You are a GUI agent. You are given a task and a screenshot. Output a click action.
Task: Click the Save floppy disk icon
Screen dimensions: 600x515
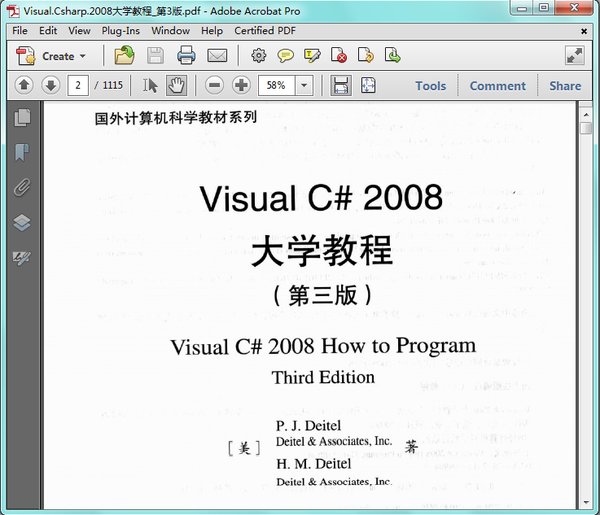(x=155, y=56)
